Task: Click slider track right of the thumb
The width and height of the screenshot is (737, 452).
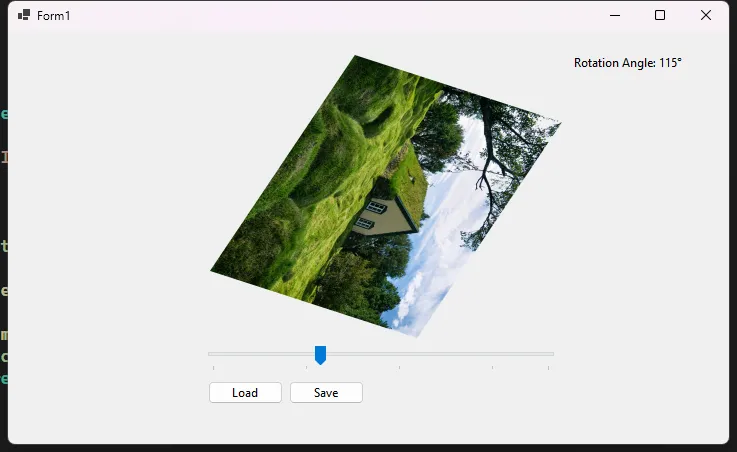Action: tap(440, 354)
